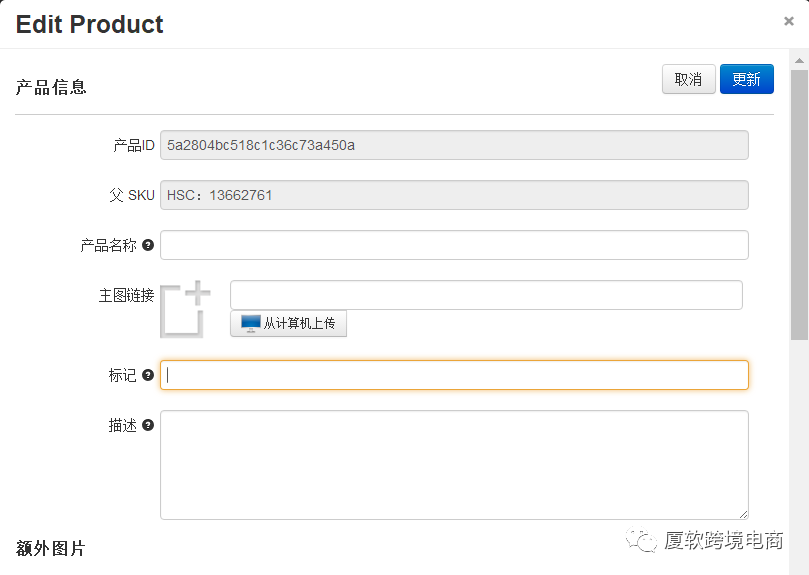Click the 标记 help question-mark icon
The width and height of the screenshot is (809, 575).
[148, 375]
